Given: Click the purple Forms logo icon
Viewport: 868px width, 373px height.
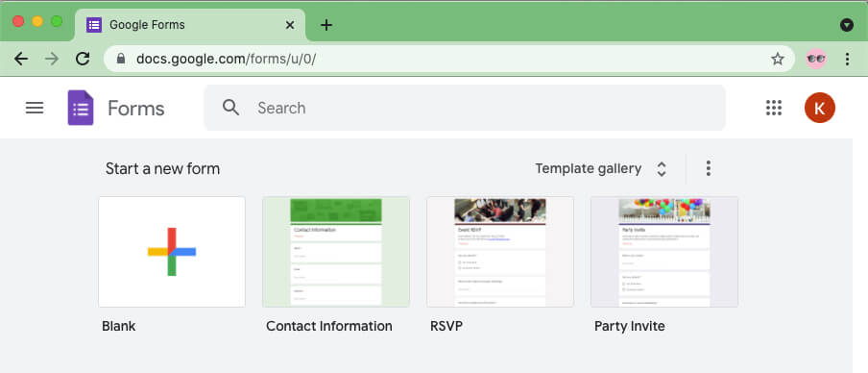Looking at the screenshot, I should click(x=81, y=108).
